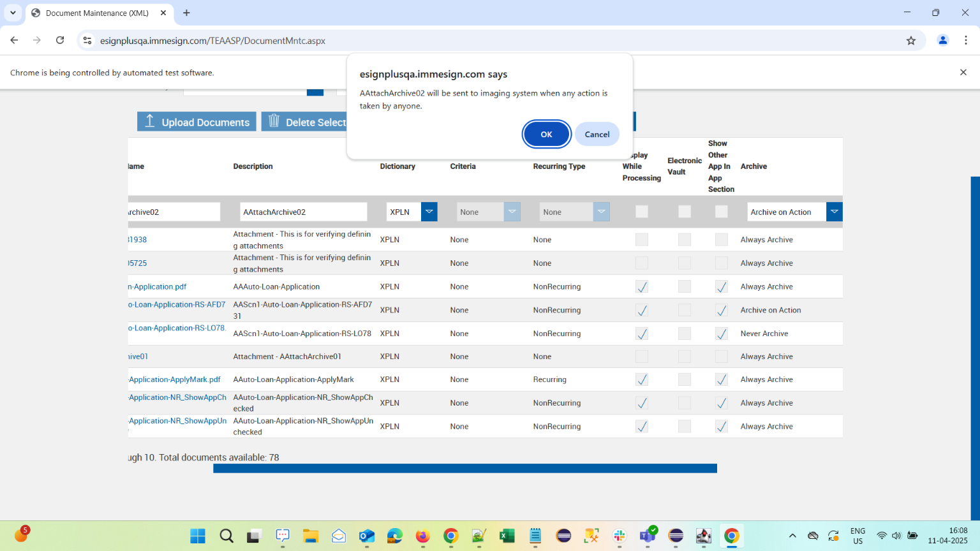Click Cancel in the alert dialog

pos(597,134)
